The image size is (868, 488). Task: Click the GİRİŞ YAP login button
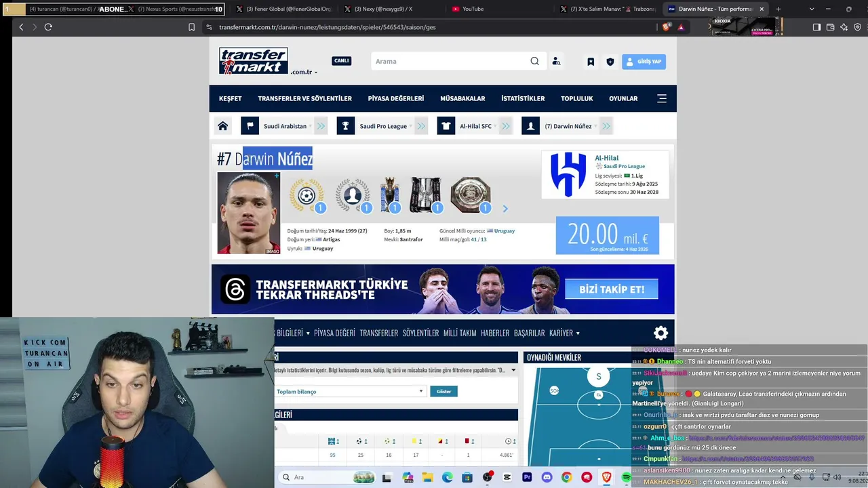[x=644, y=62]
